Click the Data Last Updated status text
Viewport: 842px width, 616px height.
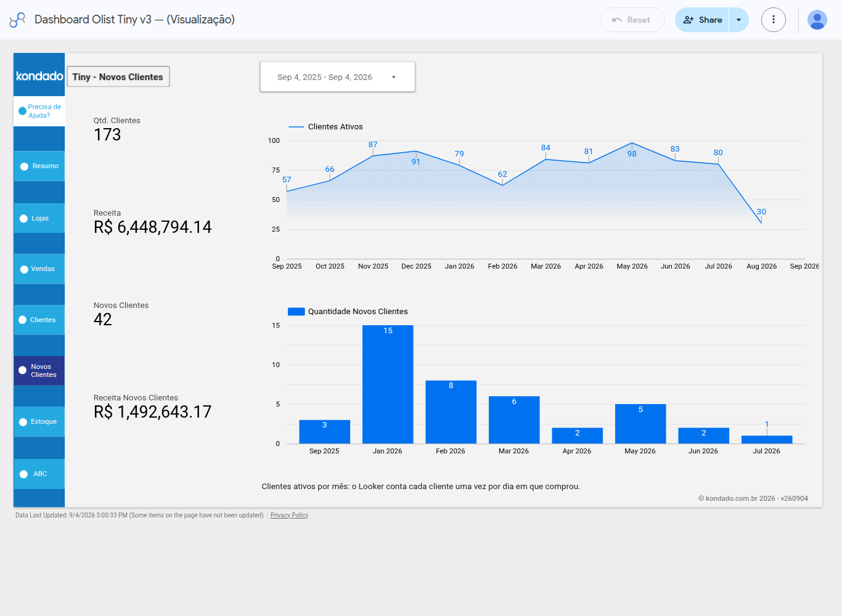pos(139,516)
